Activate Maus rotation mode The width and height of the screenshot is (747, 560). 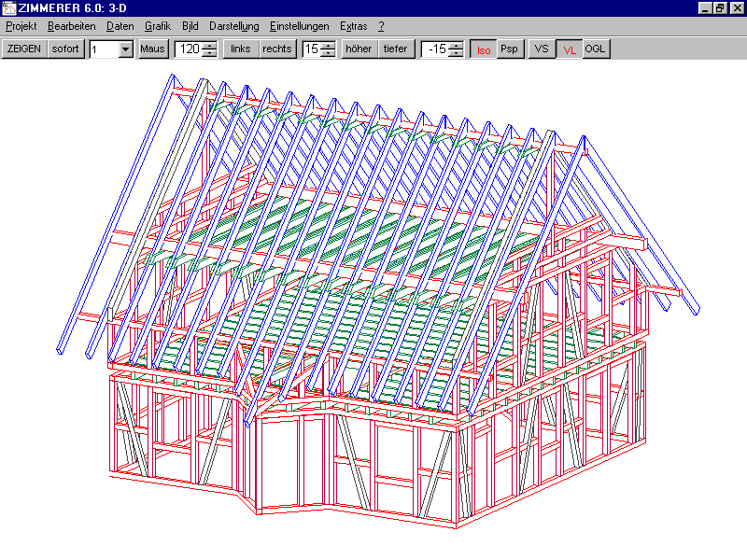click(152, 49)
